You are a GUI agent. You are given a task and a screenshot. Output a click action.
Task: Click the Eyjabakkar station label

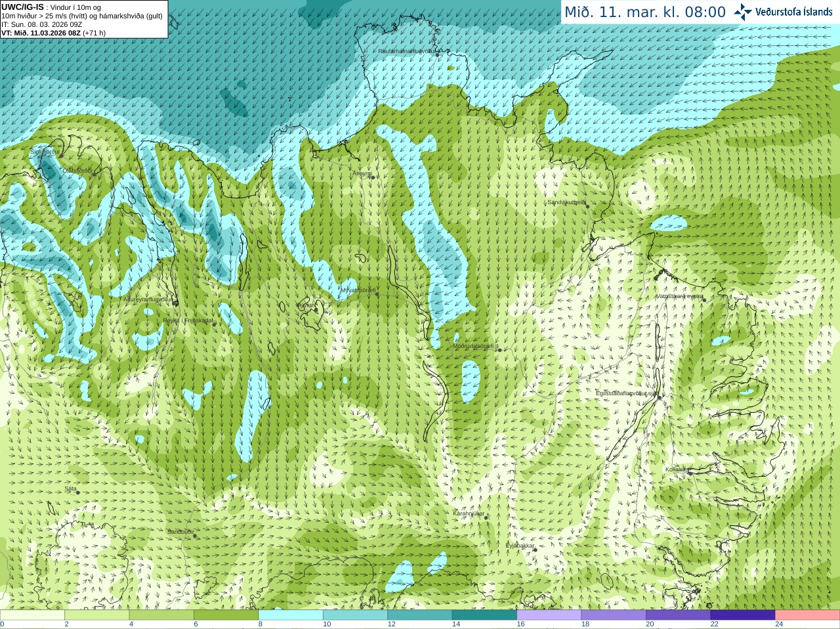520,546
